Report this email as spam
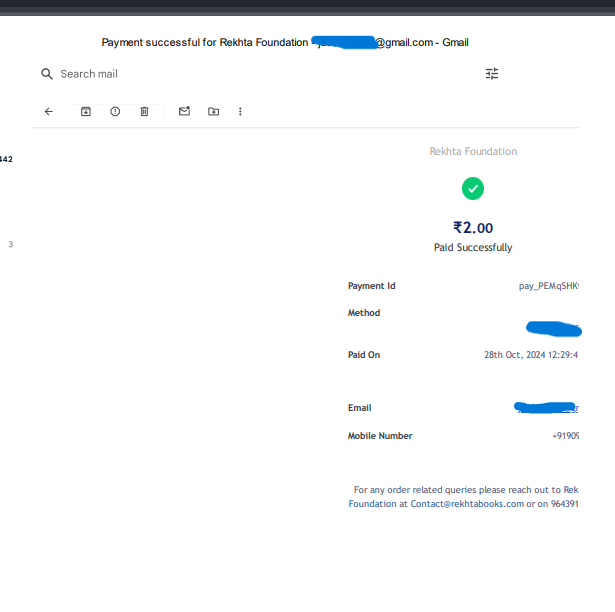 pos(115,111)
